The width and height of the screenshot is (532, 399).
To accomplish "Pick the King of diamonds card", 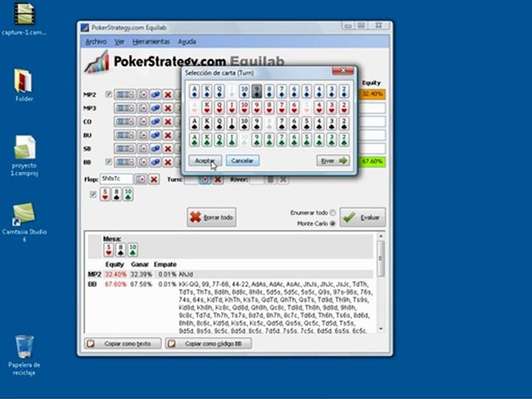I will [x=207, y=91].
